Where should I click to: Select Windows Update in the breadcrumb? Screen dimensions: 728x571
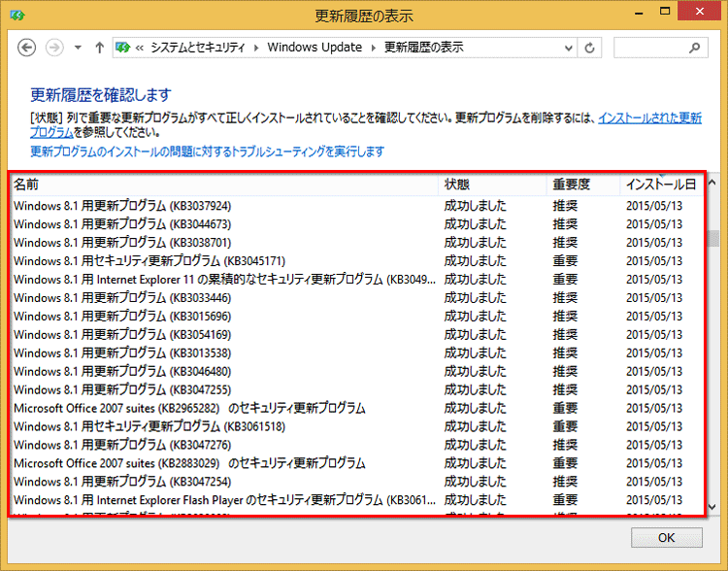click(314, 48)
